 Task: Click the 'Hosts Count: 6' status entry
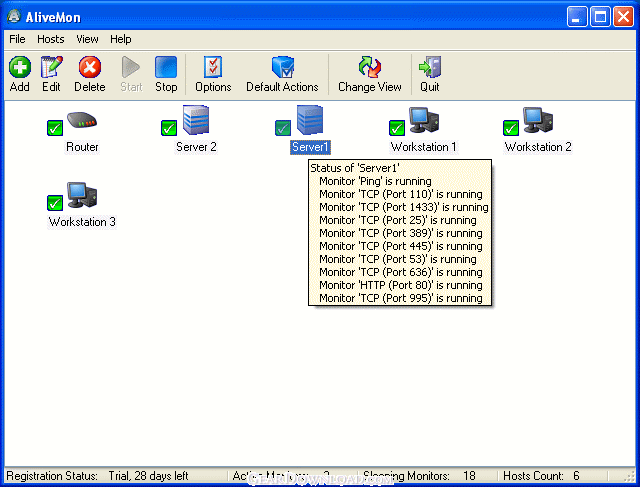click(x=541, y=476)
